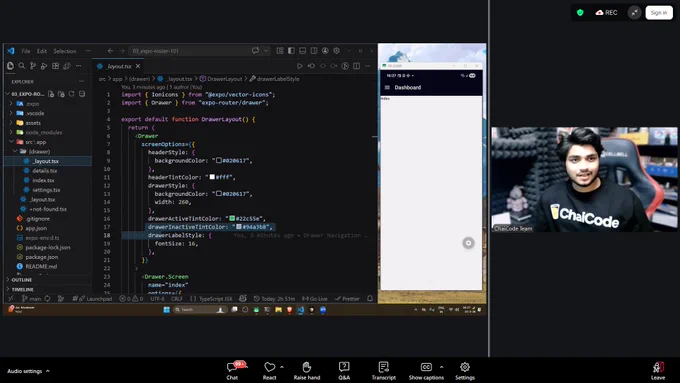Click Go Live in the status bar
The height and width of the screenshot is (383, 680).
315,298
